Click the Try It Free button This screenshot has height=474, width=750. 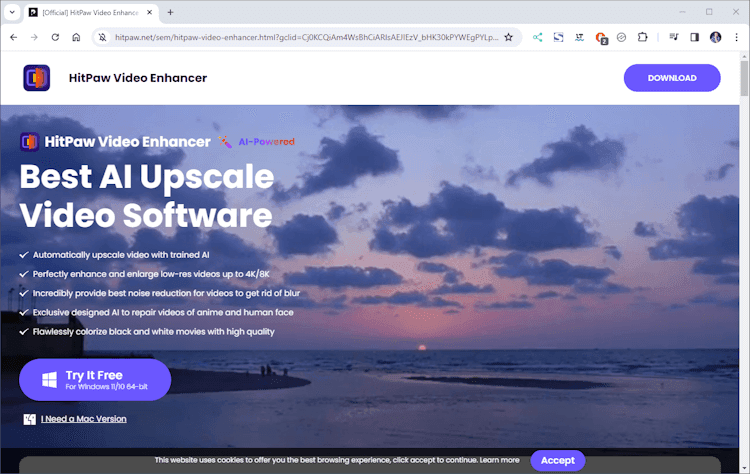pyautogui.click(x=95, y=380)
